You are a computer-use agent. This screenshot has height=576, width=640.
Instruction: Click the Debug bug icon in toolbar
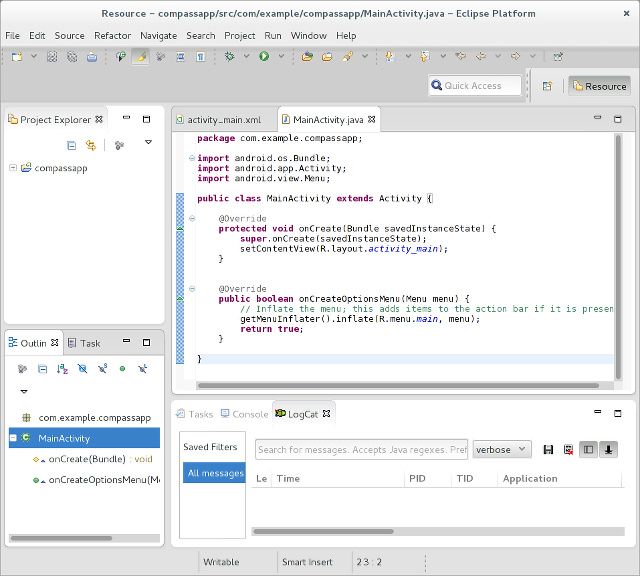point(230,57)
